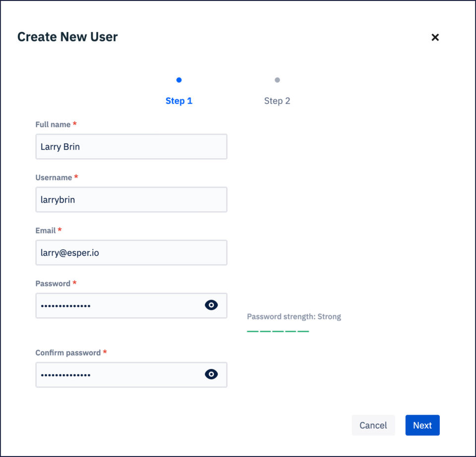Click the "Password strength: Strong" text
The height and width of the screenshot is (457, 476).
point(294,317)
